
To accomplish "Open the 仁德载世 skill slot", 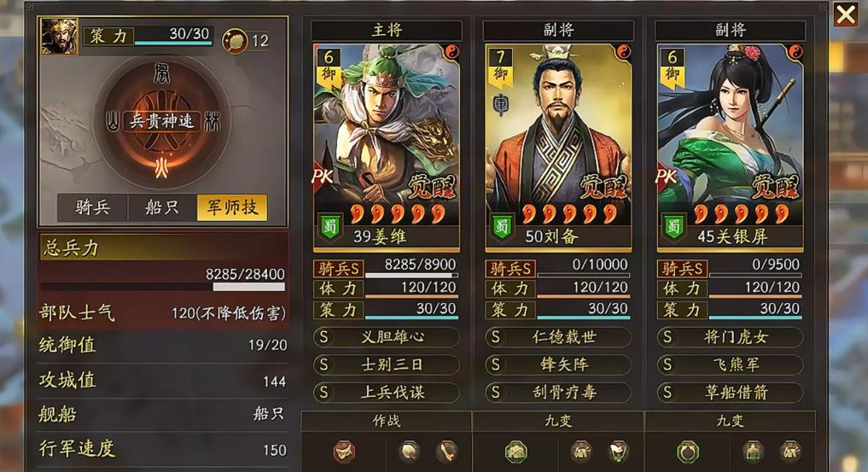I will [x=558, y=337].
